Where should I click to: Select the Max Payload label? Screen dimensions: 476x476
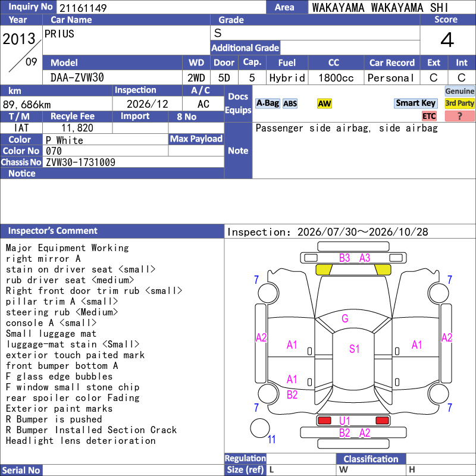coord(196,139)
